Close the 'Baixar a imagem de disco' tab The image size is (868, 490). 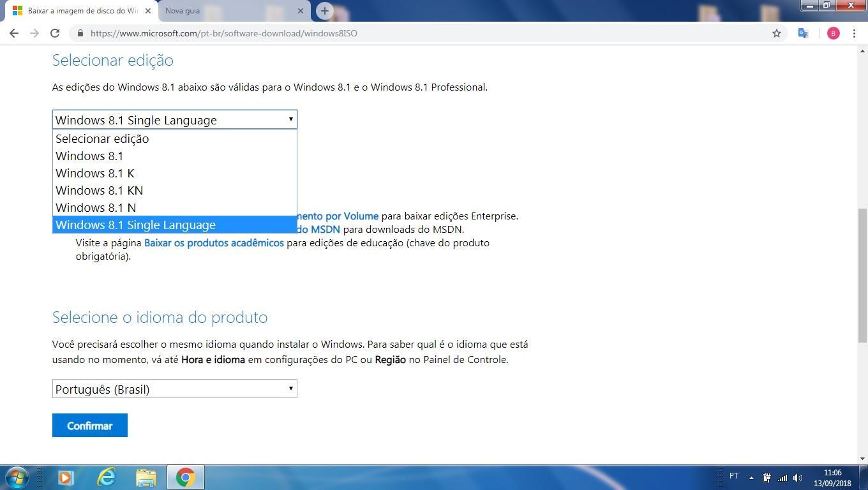tap(147, 10)
